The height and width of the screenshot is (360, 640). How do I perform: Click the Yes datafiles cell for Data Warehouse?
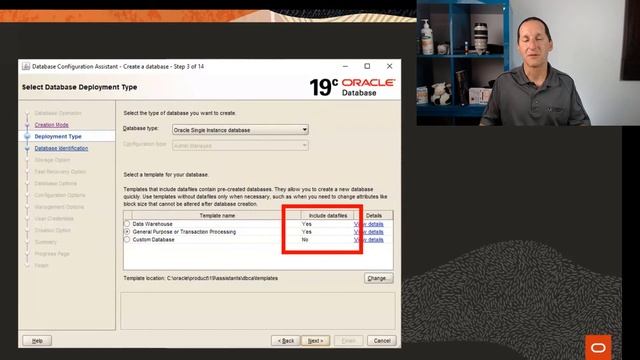(307, 224)
